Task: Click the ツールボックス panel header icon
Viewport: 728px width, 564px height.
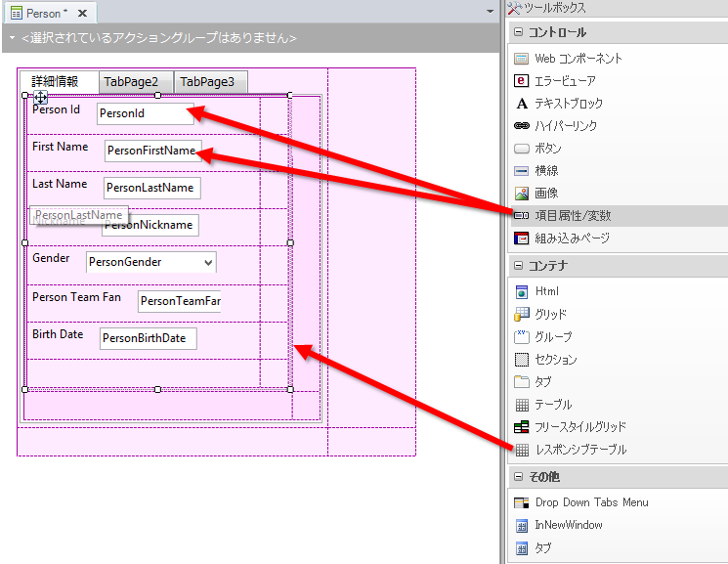Action: point(515,8)
